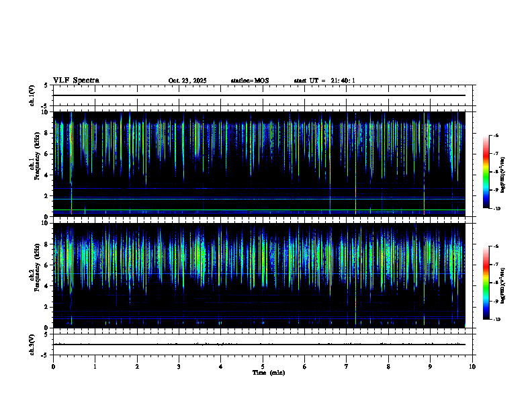Click time axis tick label "5"
Image resolution: width=532 pixels, height=411 pixels.
click(x=263, y=367)
